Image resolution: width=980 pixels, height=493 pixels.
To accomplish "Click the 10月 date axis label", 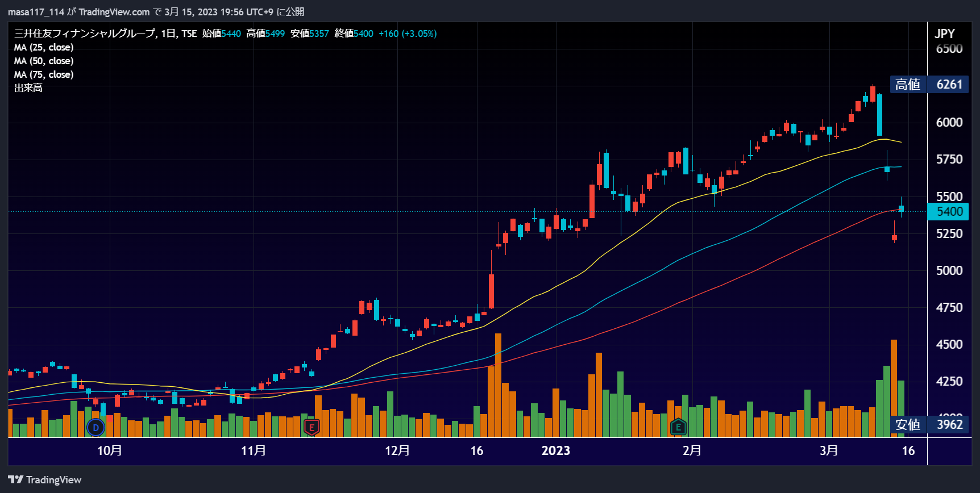I will [110, 450].
